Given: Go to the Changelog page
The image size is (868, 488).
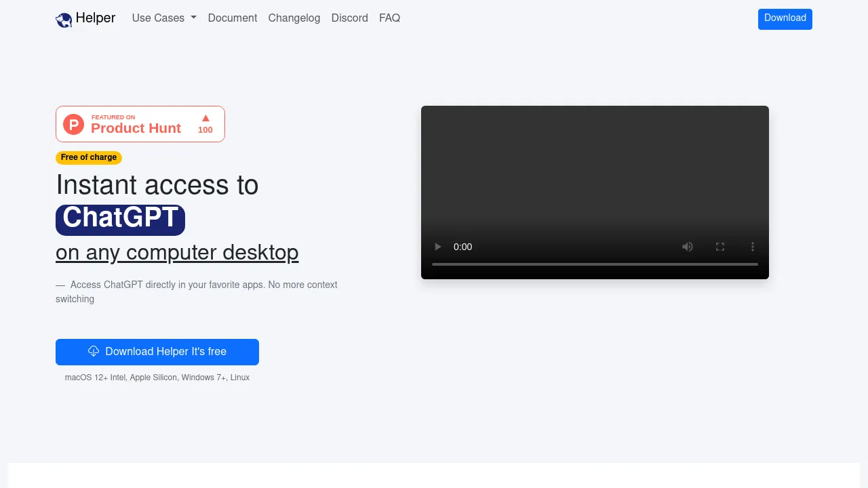Looking at the screenshot, I should point(294,18).
